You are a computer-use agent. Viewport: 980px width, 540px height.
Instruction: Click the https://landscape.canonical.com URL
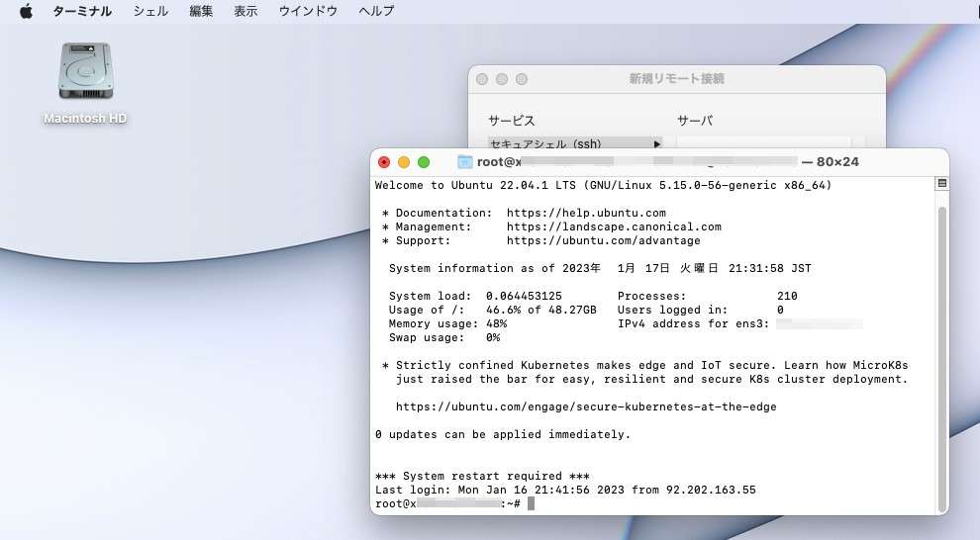tap(614, 226)
